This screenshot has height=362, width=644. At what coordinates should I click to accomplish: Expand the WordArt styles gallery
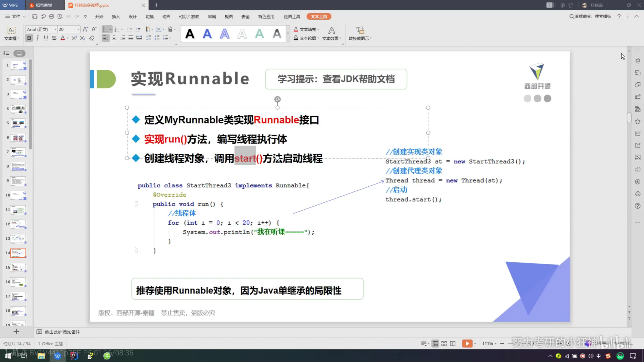click(x=288, y=34)
